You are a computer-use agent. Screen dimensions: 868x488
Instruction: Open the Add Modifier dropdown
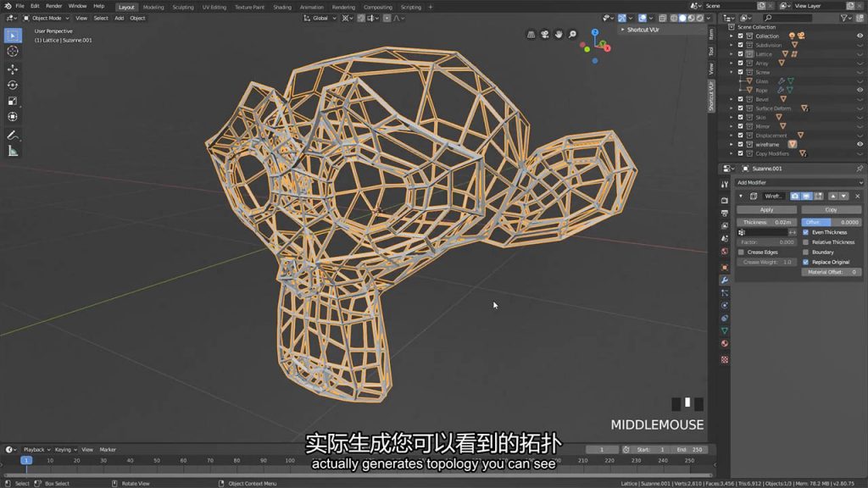click(798, 183)
